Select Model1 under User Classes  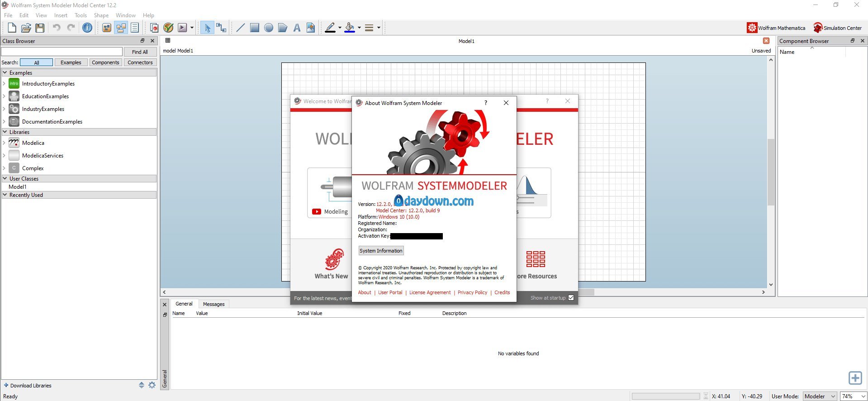point(18,186)
